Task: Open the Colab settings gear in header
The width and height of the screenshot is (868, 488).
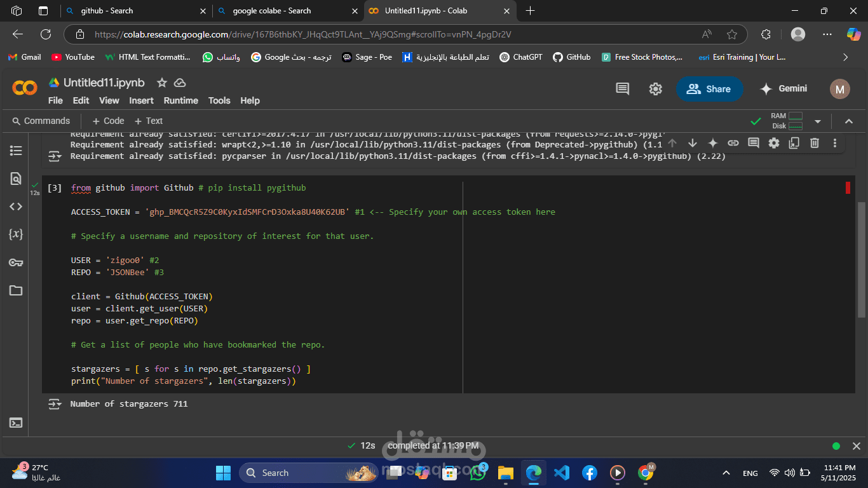Action: pyautogui.click(x=656, y=89)
